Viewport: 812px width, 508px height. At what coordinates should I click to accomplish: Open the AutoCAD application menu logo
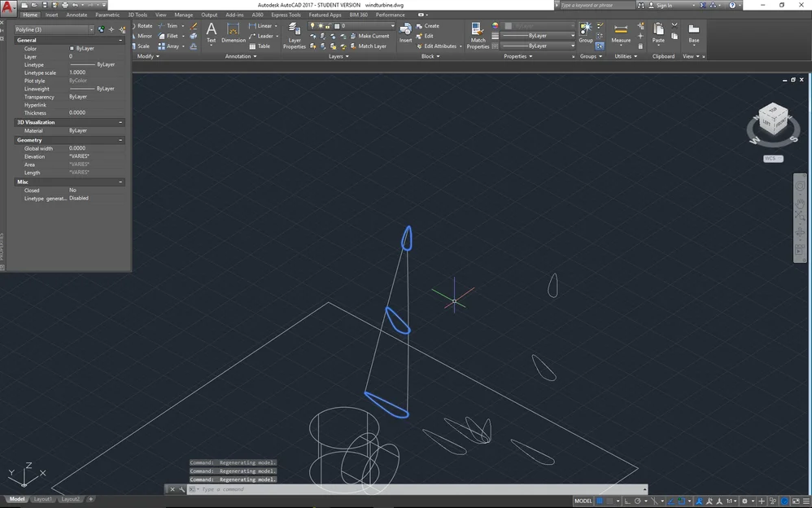(8, 8)
